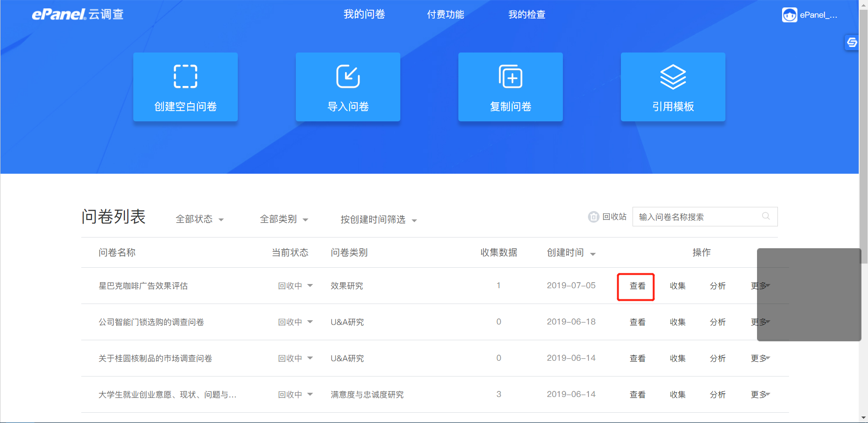Screen dimensions: 868x423
Task: Open 更多 menu for 大学生就业创业意愿 row
Action: tap(760, 395)
